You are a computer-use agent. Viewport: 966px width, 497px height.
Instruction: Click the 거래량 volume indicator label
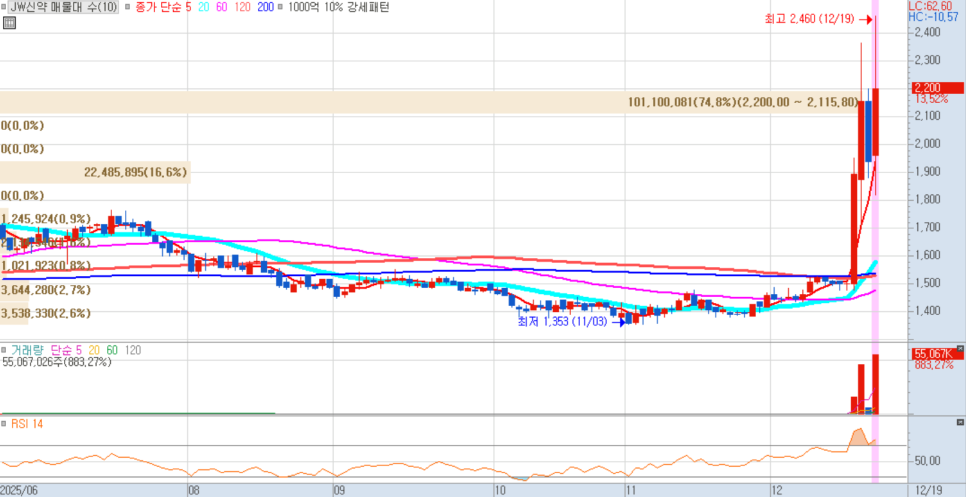click(26, 350)
